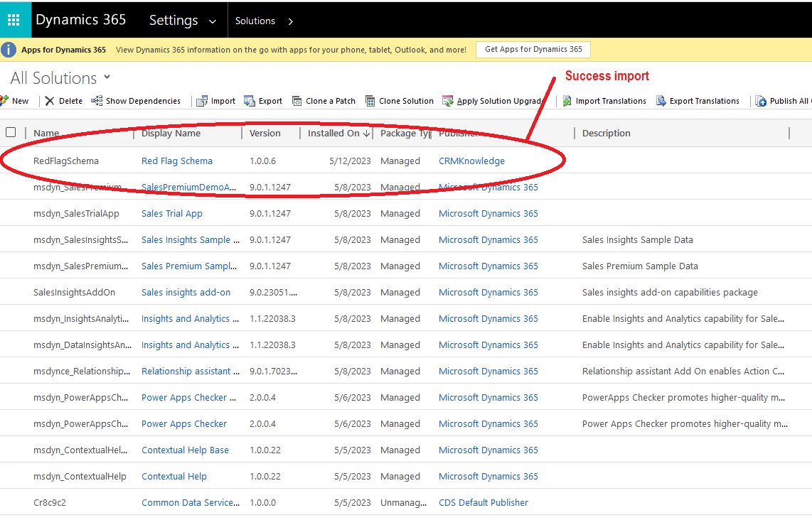
Task: Select the msdyn_SalesTrialApp name cell
Action: coord(76,214)
